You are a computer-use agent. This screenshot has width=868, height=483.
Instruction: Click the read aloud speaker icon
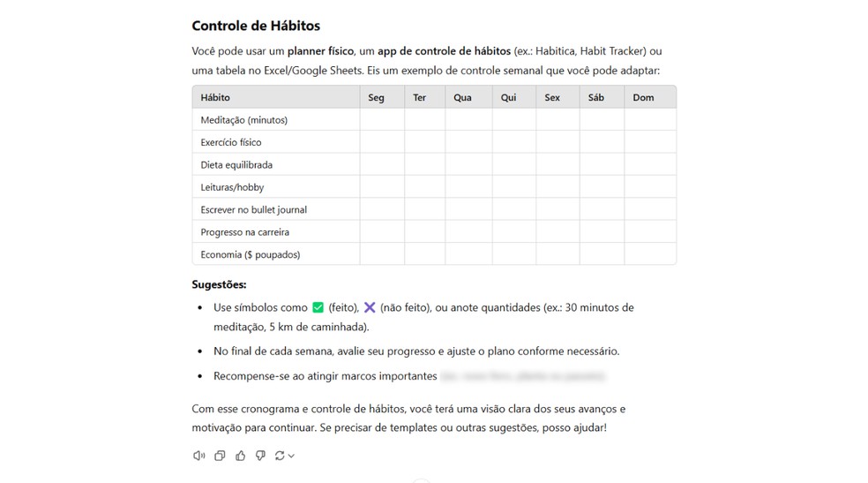point(198,456)
